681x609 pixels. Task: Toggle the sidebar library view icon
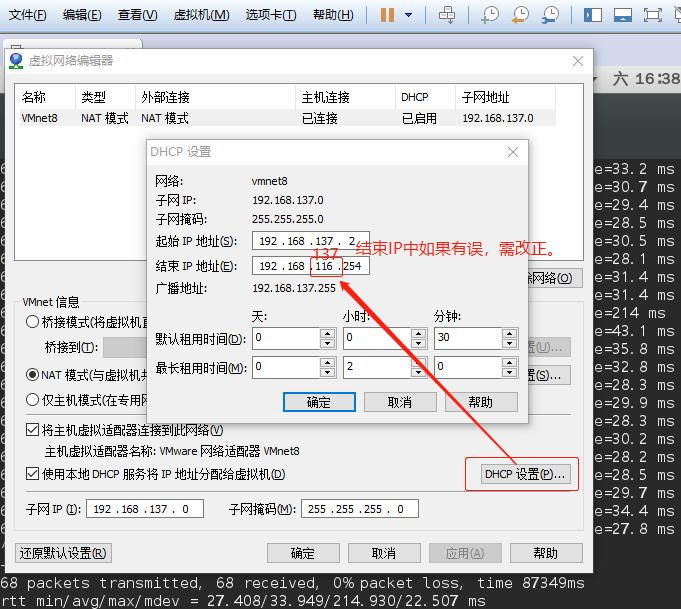[592, 15]
